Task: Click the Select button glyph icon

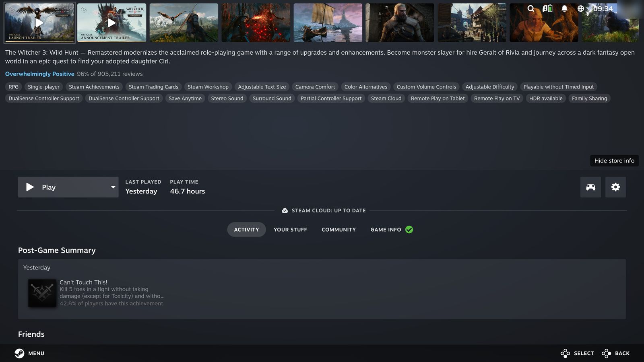Action: pyautogui.click(x=565, y=353)
